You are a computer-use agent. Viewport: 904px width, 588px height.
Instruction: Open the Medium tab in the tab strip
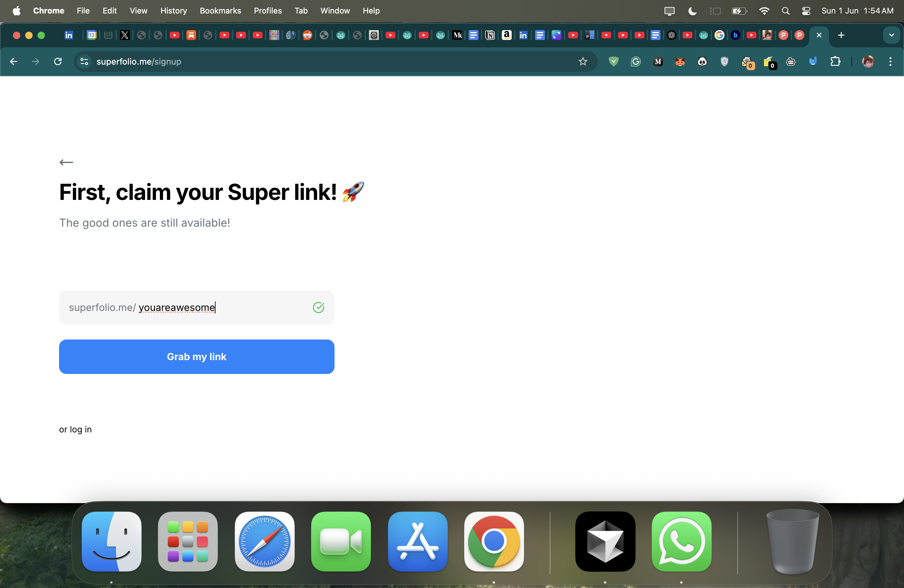tap(457, 35)
